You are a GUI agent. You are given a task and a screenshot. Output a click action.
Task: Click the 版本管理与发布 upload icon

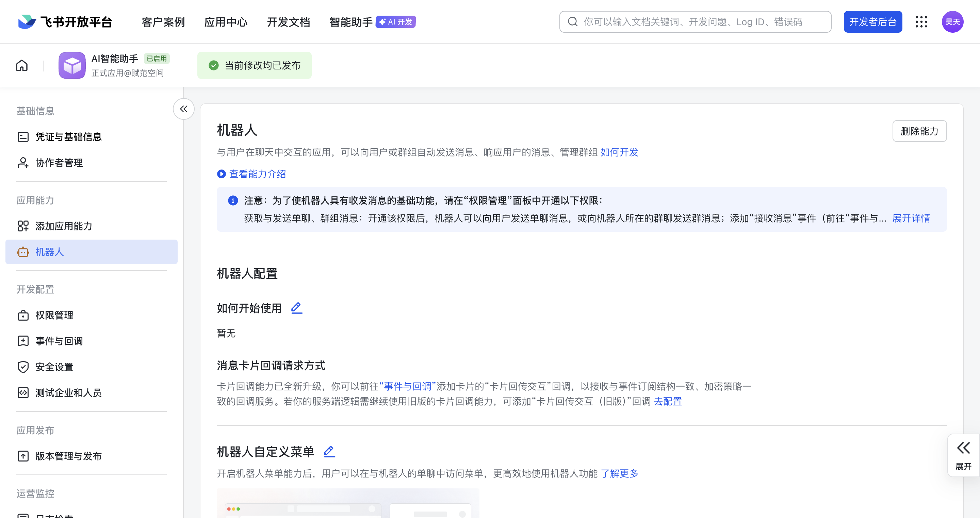click(23, 456)
